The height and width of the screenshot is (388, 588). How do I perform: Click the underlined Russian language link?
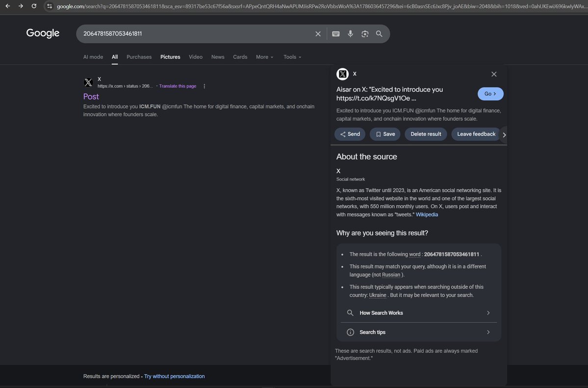coord(391,275)
